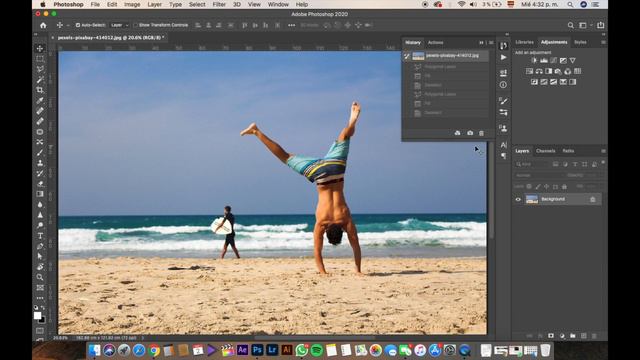The image size is (640, 360).
Task: Delete current state in History panel
Action: (481, 133)
